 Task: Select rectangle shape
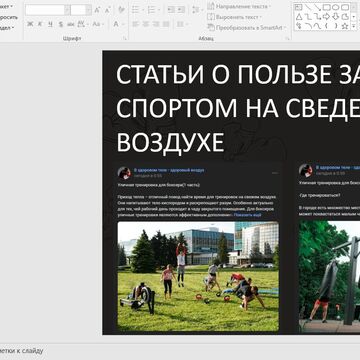(x=327, y=7)
